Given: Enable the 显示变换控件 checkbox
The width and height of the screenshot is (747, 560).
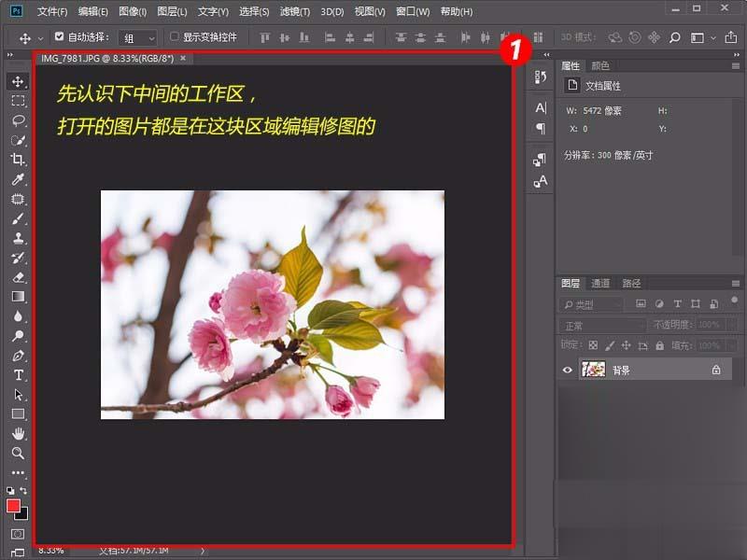Looking at the screenshot, I should coord(174,37).
